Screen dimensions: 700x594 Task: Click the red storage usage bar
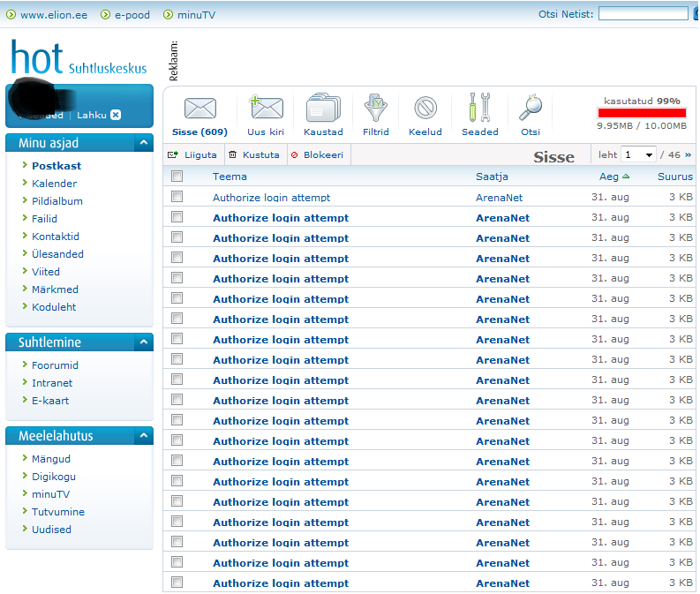tap(642, 113)
